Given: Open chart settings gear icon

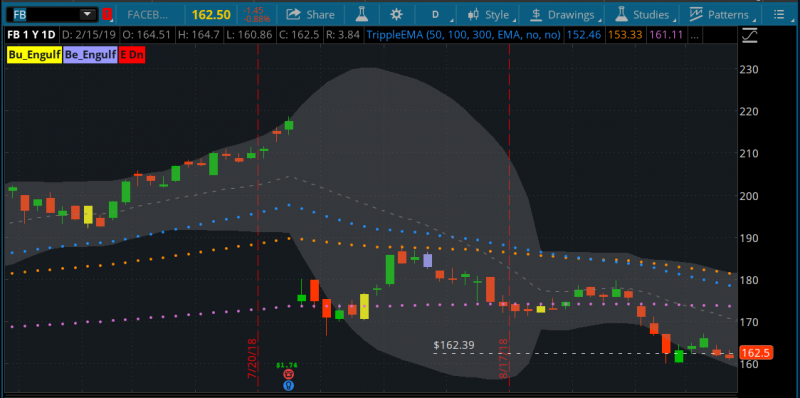Looking at the screenshot, I should click(x=396, y=14).
